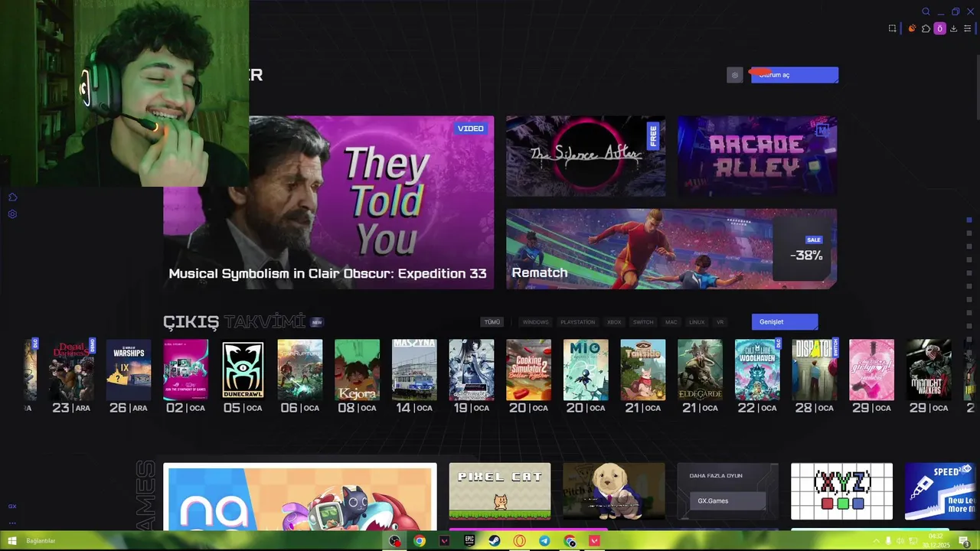Click the Genişlet button
Viewport: 980px width, 551px height.
click(x=785, y=321)
